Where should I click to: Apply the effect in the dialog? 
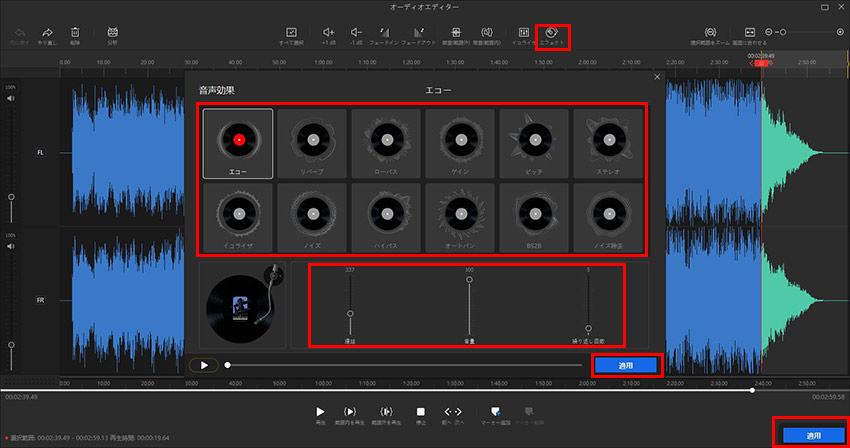[x=626, y=366]
